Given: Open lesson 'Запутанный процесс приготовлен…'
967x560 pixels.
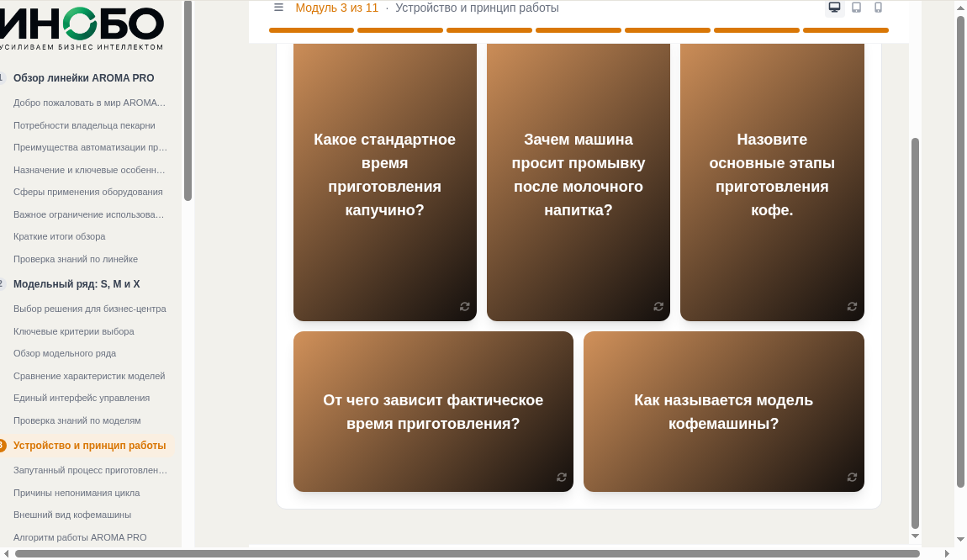Looking at the screenshot, I should [x=90, y=470].
